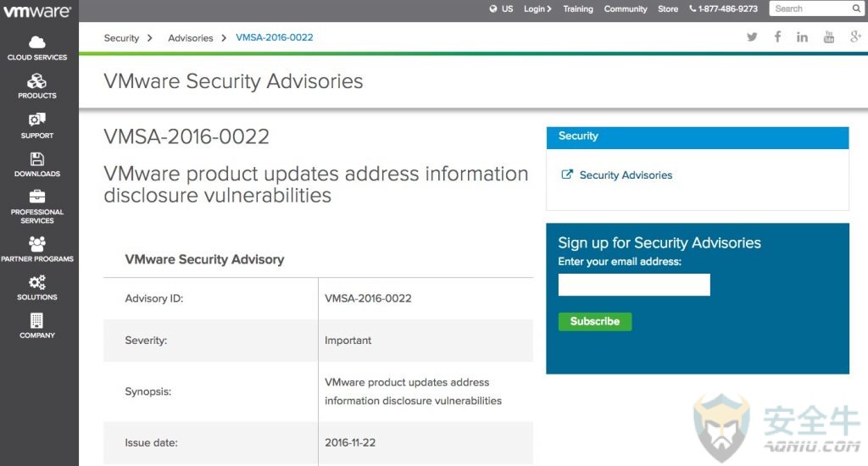Screen dimensions: 868x466
Task: Click the Subscribe button
Action: (594, 321)
